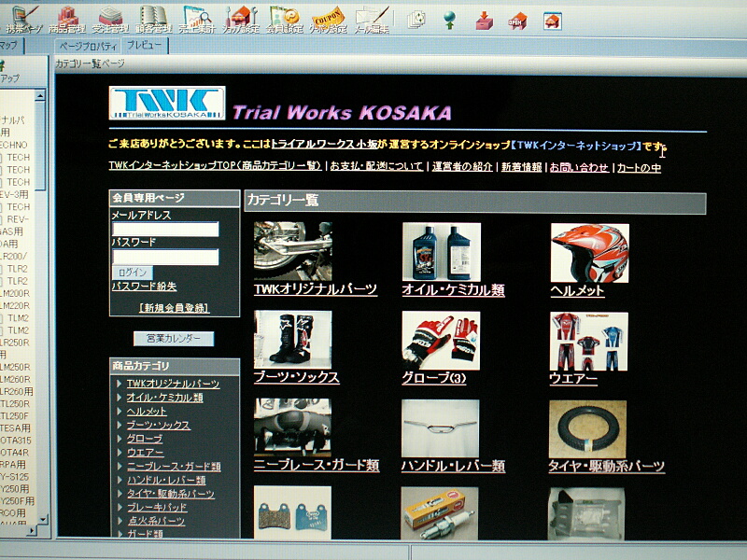Click the refresh pages toolbar icon
This screenshot has height=560, width=747.
pos(416,20)
